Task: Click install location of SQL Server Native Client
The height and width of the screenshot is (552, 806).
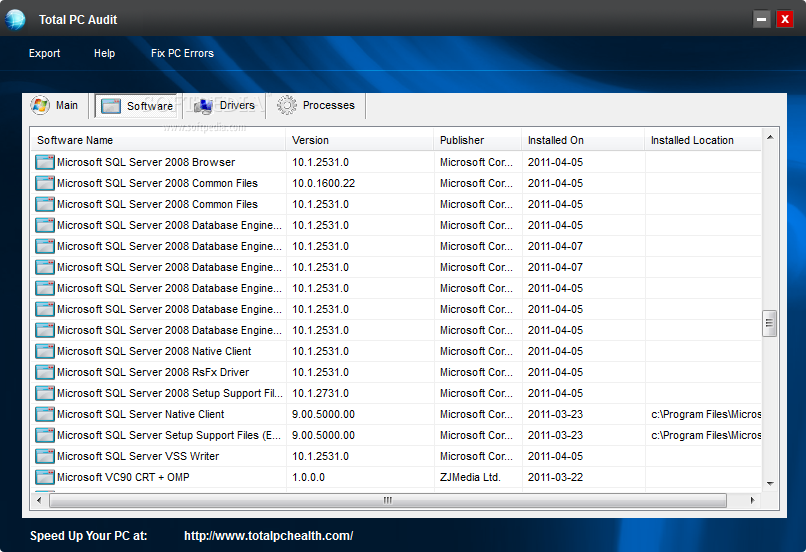Action: (706, 414)
